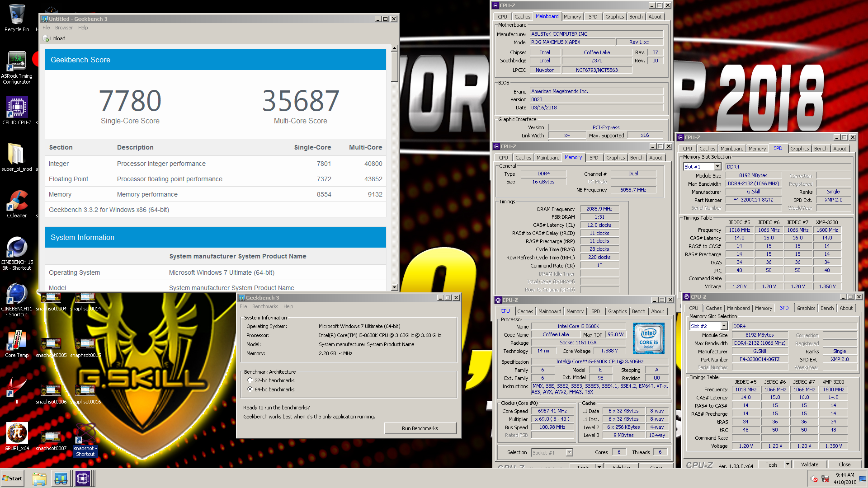The width and height of the screenshot is (868, 488).
Task: Switch to Geekbench from the taskbar icon
Action: (61, 479)
